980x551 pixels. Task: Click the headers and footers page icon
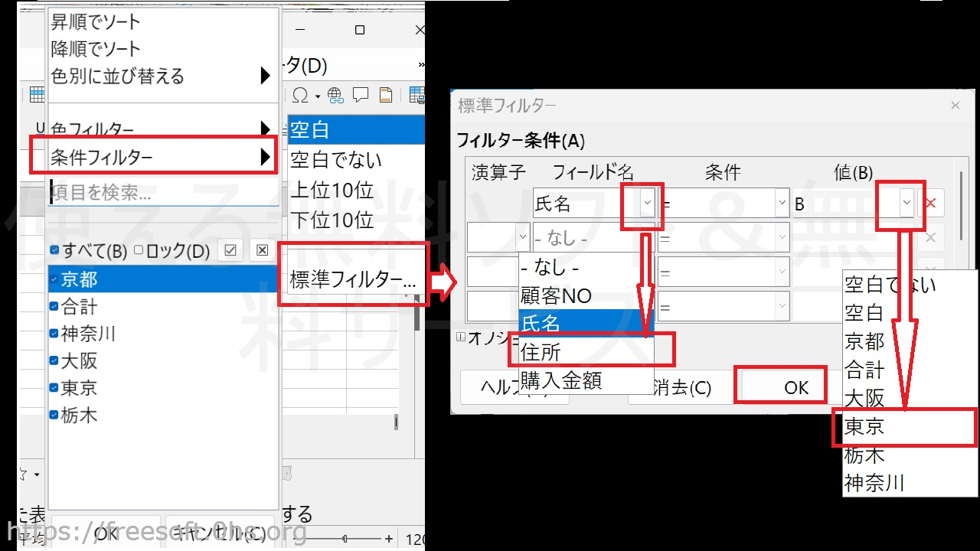click(386, 95)
